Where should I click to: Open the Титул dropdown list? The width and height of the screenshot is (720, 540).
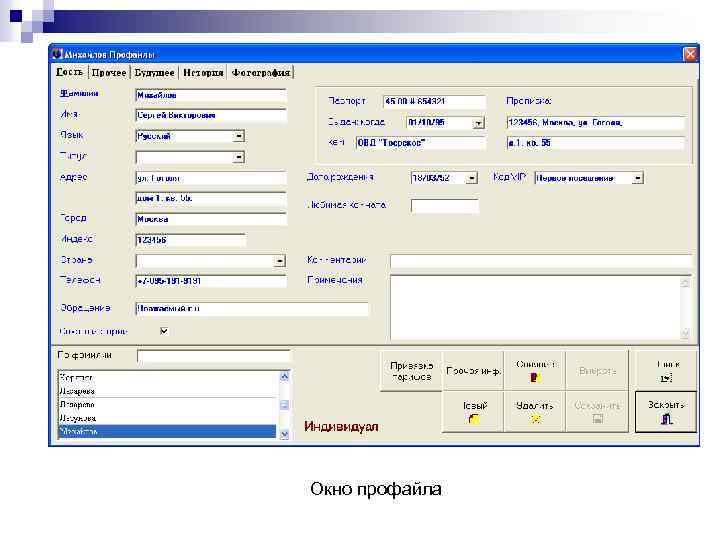[x=238, y=157]
